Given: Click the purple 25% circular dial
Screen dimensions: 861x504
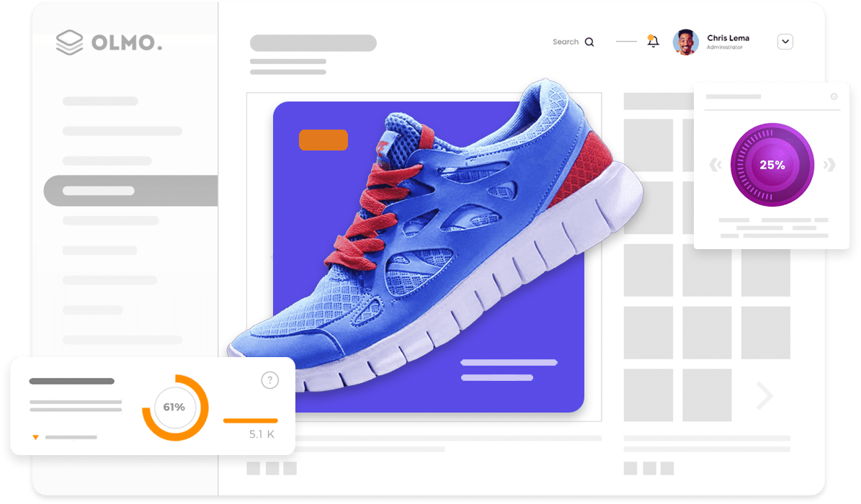Looking at the screenshot, I should [772, 165].
